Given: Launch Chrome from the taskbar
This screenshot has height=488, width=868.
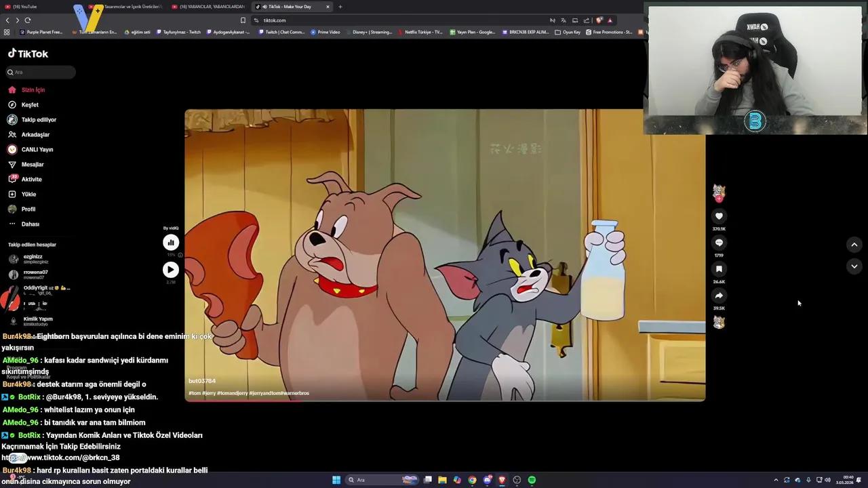Looking at the screenshot, I should tap(472, 480).
